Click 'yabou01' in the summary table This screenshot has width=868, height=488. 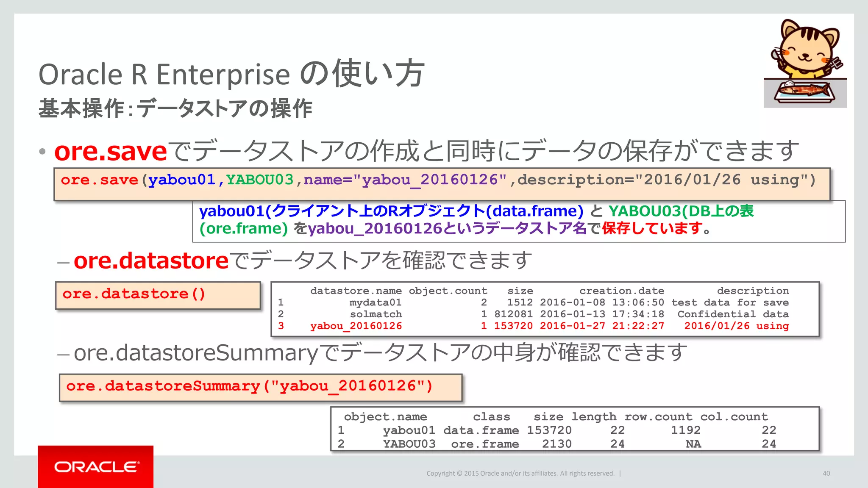(x=409, y=430)
